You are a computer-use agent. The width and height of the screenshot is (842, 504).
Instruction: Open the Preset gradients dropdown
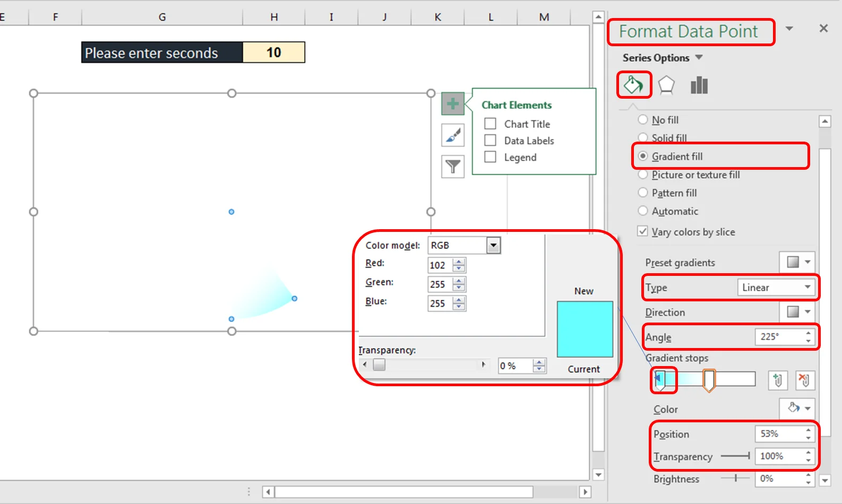pos(797,262)
